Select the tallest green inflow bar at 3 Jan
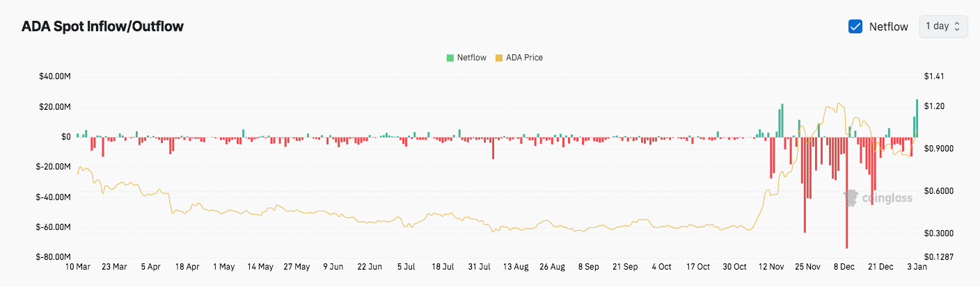This screenshot has width=980, height=287. click(917, 118)
